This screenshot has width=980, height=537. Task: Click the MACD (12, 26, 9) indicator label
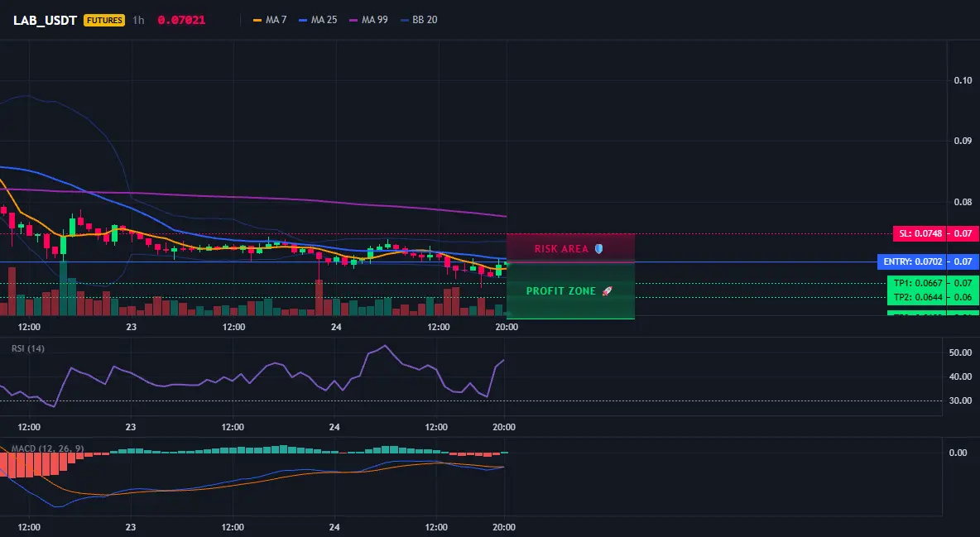pyautogui.click(x=47, y=448)
